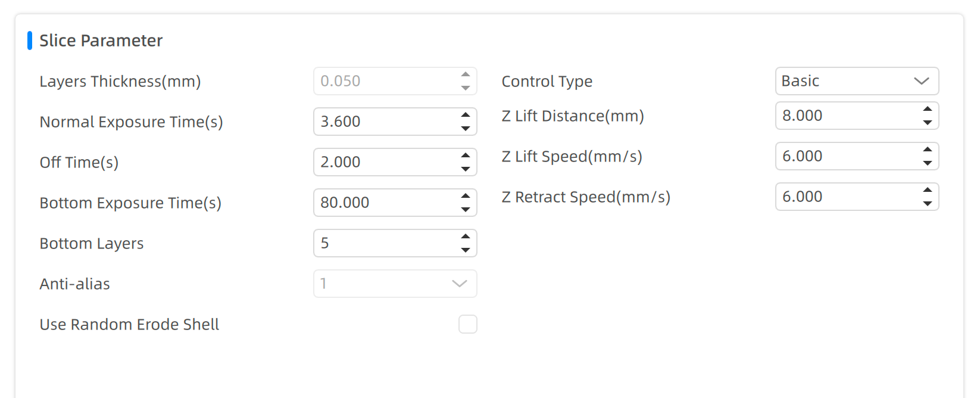Image resolution: width=980 pixels, height=398 pixels.
Task: Click the Bottom Exposure Time value field
Action: (x=386, y=203)
